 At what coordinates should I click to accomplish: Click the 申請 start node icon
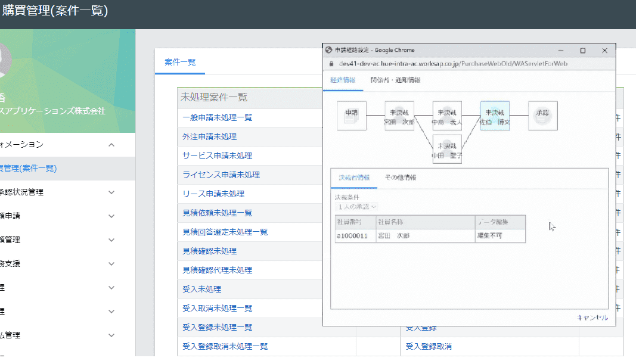coord(352,116)
